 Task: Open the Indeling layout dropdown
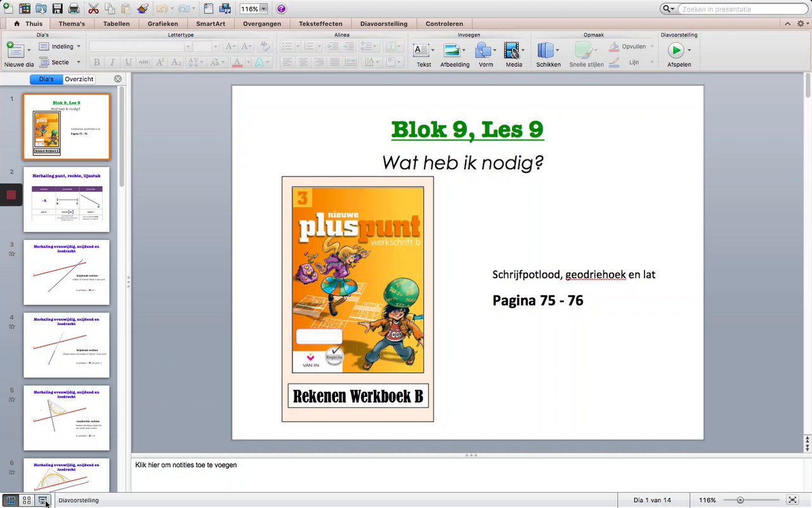[60, 46]
